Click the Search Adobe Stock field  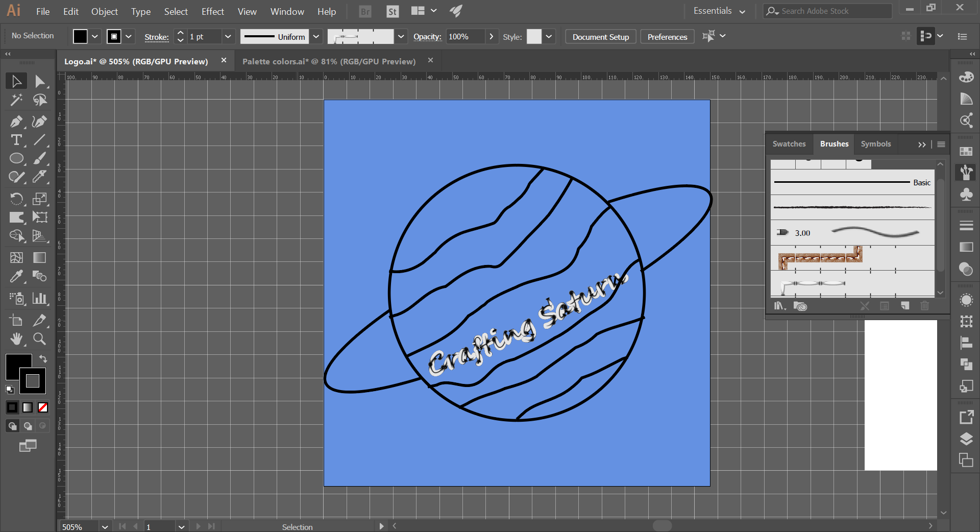828,11
